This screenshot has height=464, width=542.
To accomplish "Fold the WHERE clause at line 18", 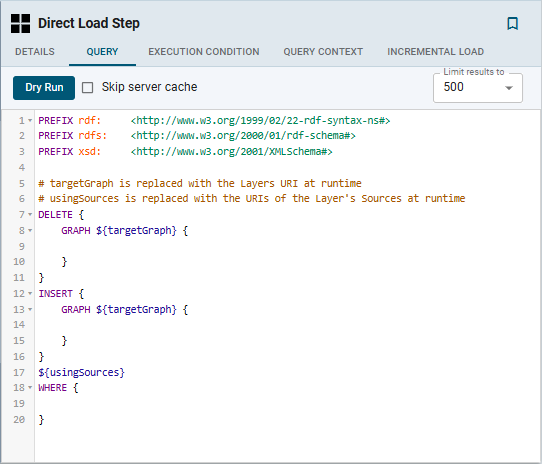I will [30, 388].
